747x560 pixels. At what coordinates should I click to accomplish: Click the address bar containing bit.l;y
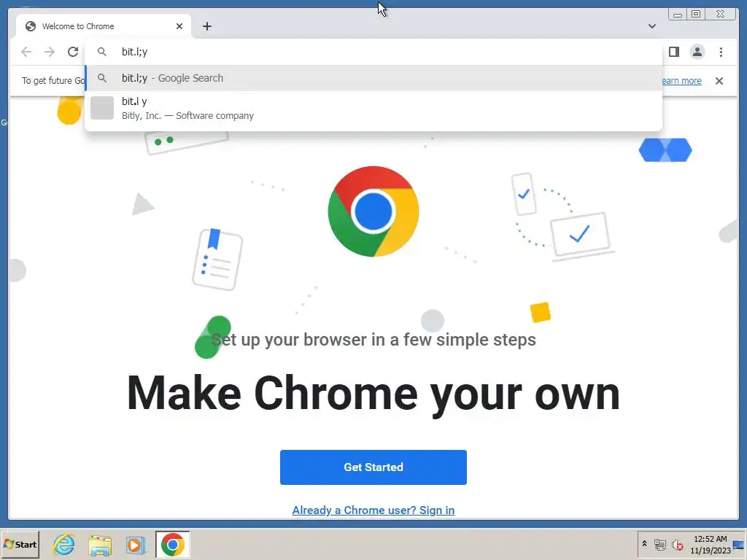[x=373, y=52]
